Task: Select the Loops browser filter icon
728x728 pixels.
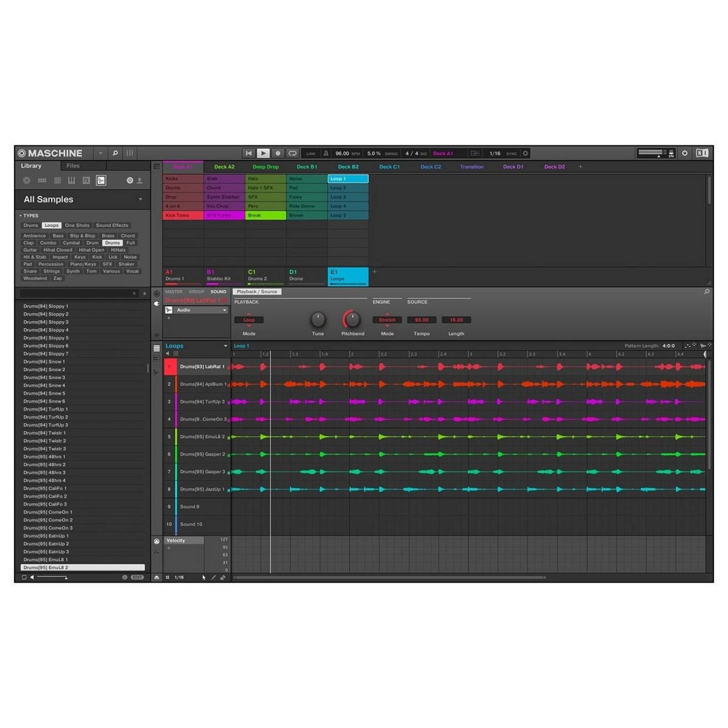Action: 102,180
